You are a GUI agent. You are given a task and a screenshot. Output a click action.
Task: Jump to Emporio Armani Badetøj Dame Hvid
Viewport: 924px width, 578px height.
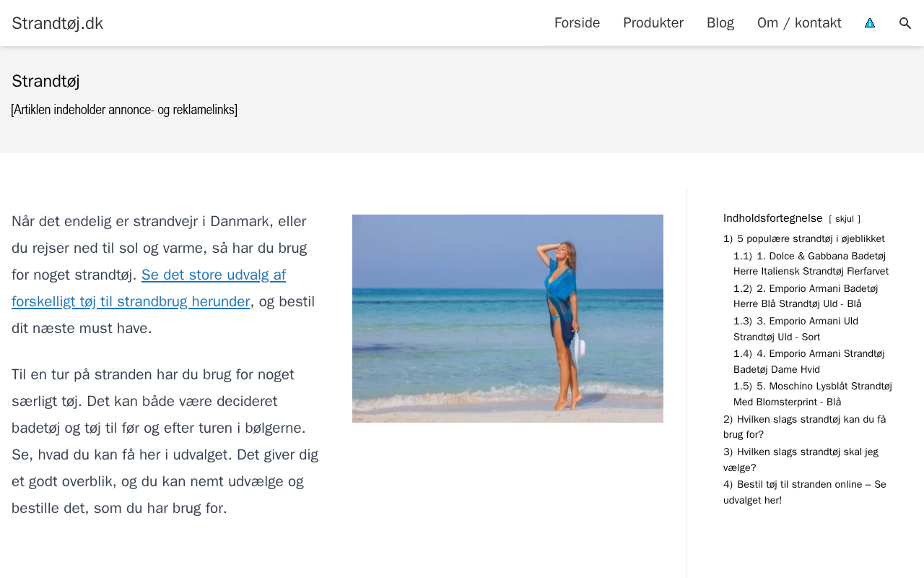coord(809,361)
